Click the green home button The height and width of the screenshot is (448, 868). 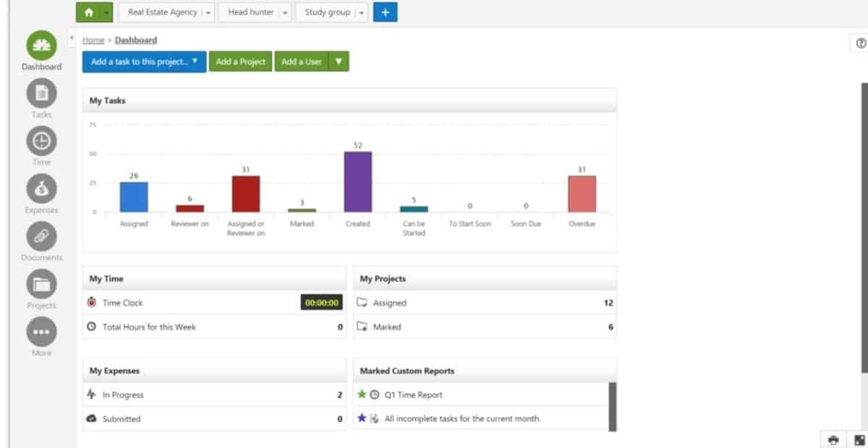pyautogui.click(x=88, y=12)
